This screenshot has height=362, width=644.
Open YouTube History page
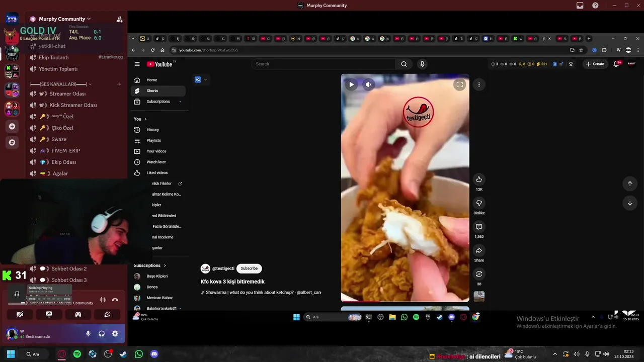(x=157, y=130)
